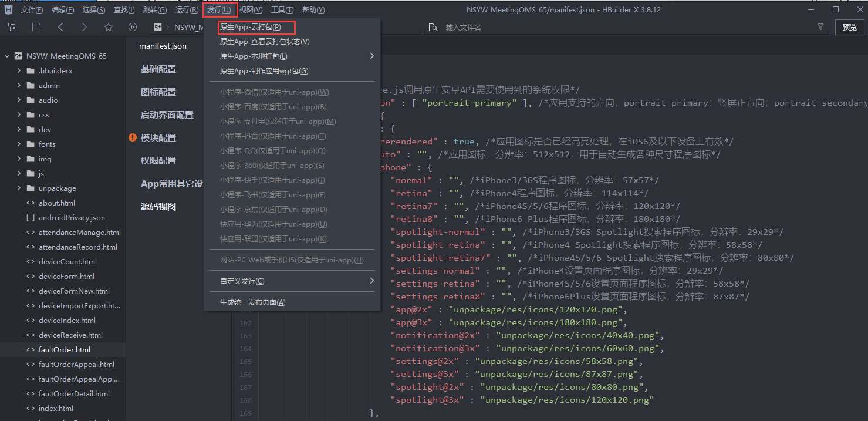Expand the dev folder arrow
868x421 pixels.
[x=19, y=129]
